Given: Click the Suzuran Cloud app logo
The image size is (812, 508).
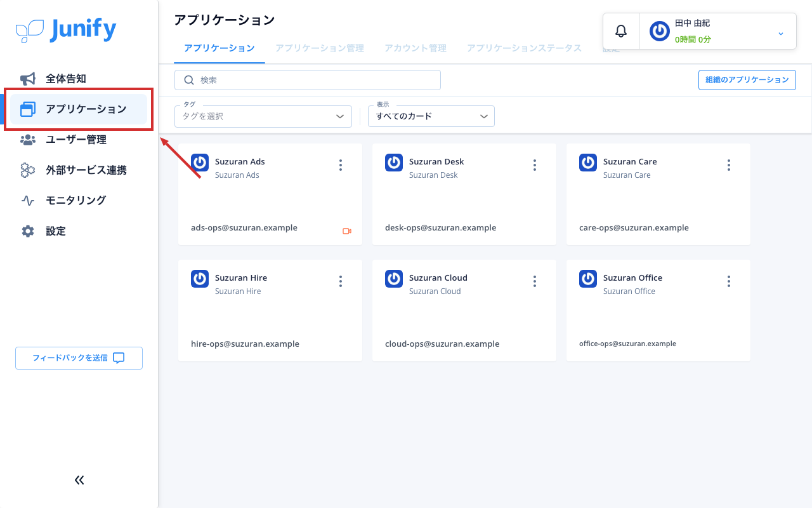Looking at the screenshot, I should point(394,279).
